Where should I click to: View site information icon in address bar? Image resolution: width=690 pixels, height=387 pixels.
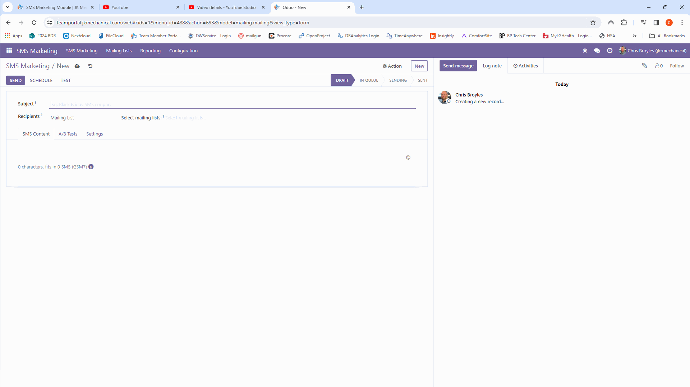pos(50,22)
